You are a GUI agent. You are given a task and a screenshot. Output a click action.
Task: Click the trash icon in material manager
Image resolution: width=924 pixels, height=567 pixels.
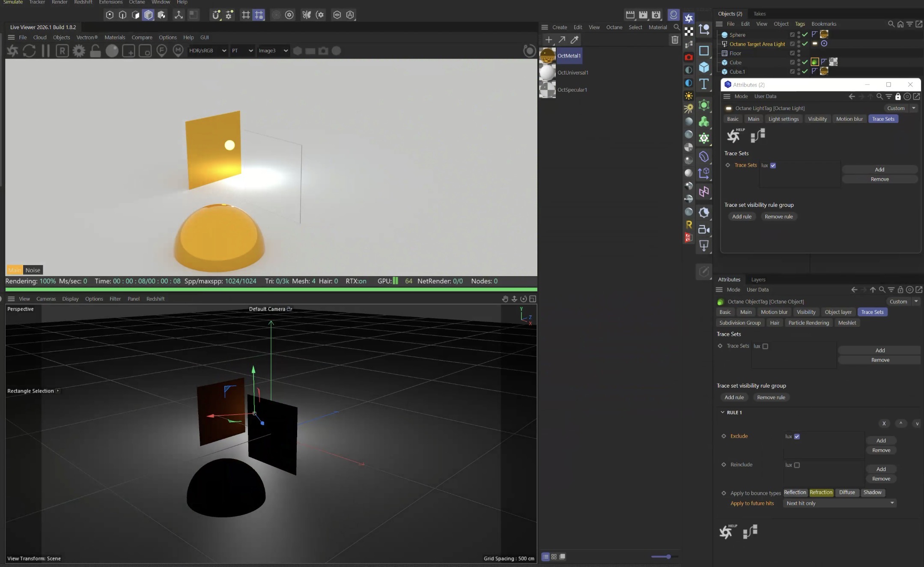pyautogui.click(x=675, y=40)
